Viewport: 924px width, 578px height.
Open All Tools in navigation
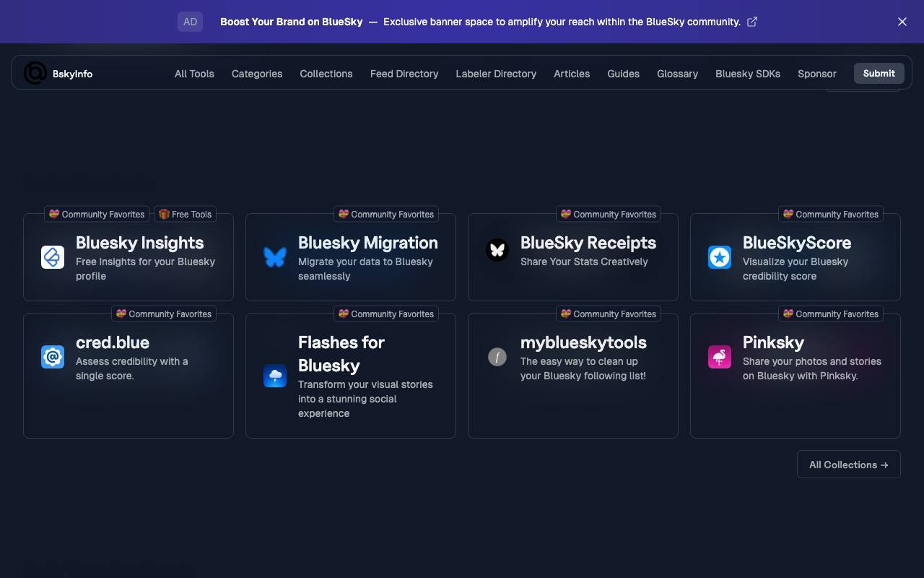[x=194, y=74]
